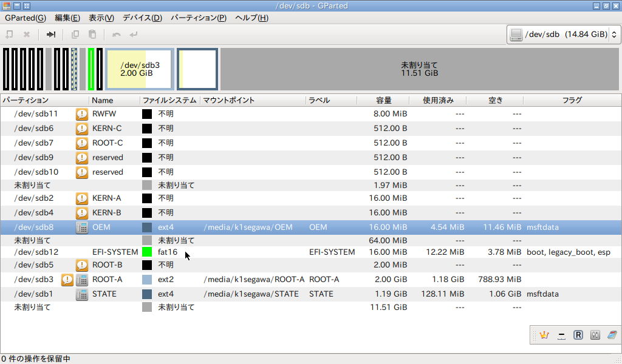The width and height of the screenshot is (622, 364).
Task: Click the Delete partition X icon
Action: click(27, 35)
